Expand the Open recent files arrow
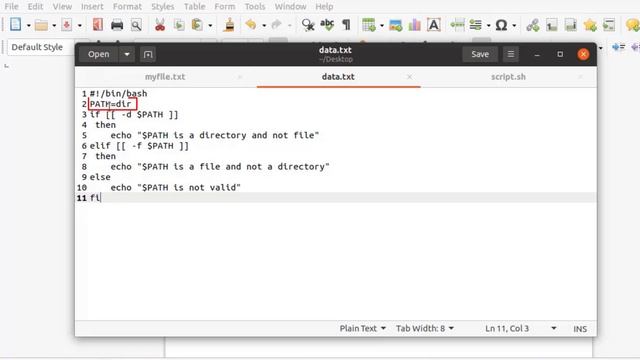640x360 pixels. (127, 54)
